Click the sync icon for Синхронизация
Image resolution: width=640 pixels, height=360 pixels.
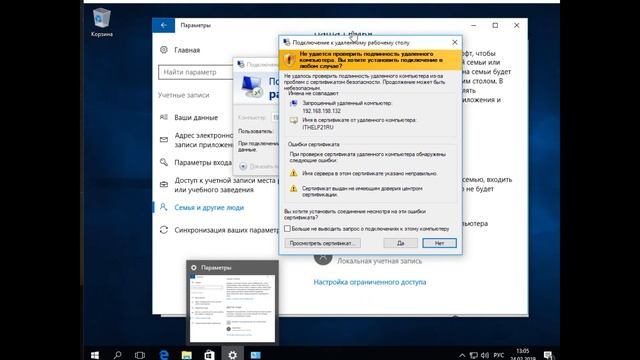(164, 230)
